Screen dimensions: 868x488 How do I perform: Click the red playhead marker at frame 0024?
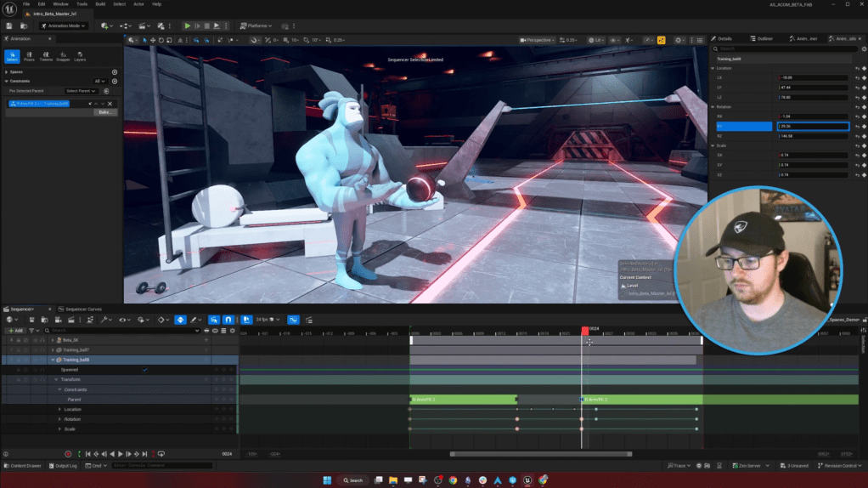[584, 329]
